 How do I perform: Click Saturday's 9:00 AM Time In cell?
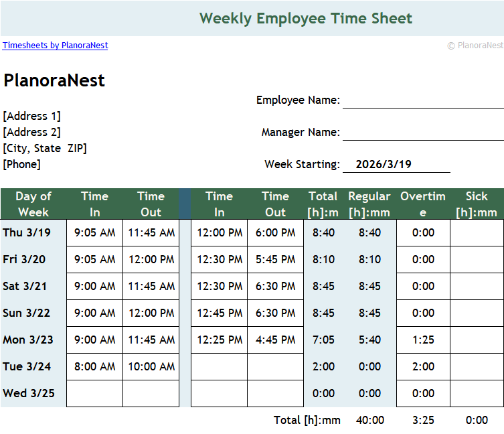coord(95,286)
